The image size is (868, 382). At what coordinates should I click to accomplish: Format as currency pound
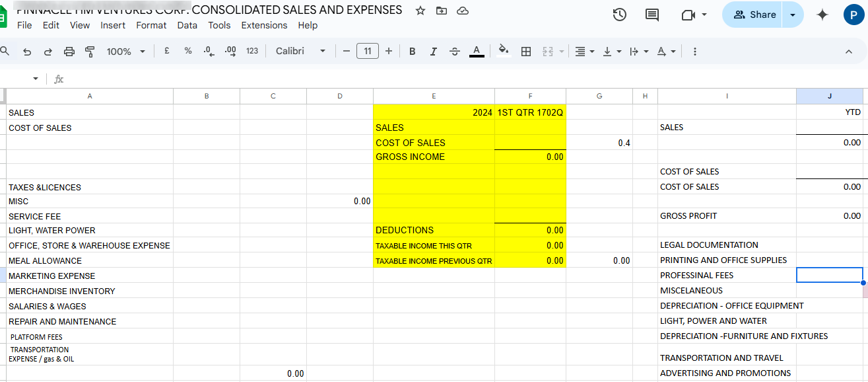(x=167, y=51)
